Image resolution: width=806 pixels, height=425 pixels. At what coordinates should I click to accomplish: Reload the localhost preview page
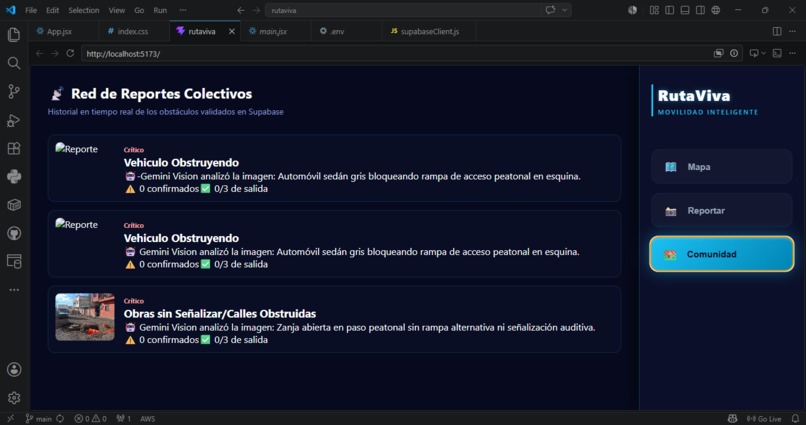[70, 53]
